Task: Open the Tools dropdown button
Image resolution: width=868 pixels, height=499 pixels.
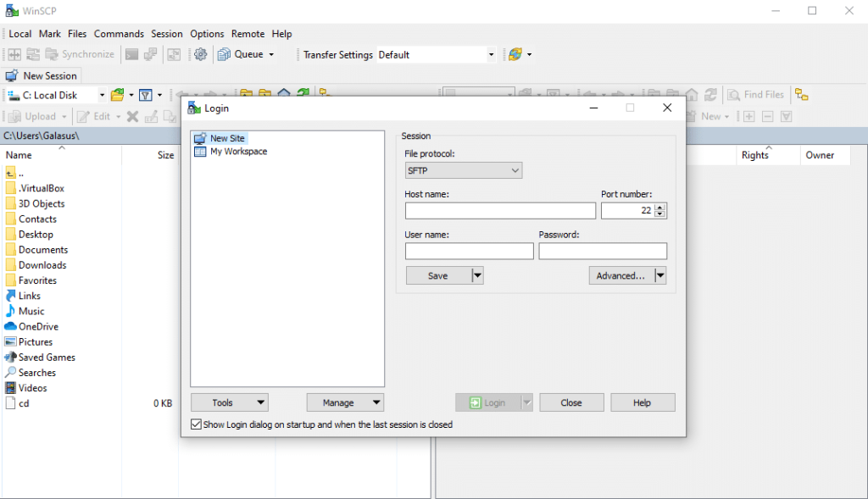Action: 230,402
